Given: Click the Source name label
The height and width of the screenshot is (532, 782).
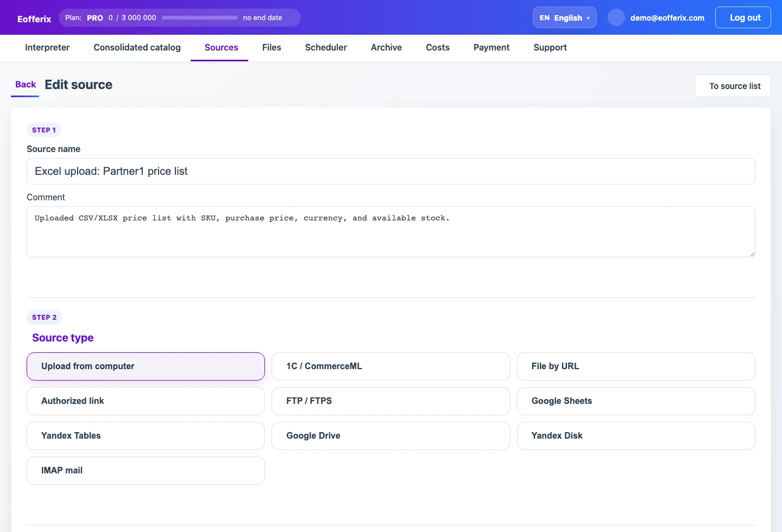Looking at the screenshot, I should (x=54, y=149).
